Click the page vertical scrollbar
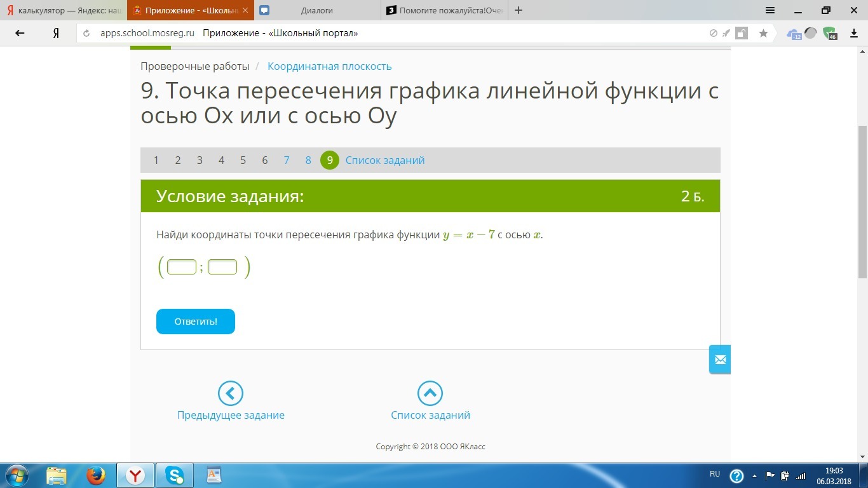Screen dimensions: 868x488 pos(862,202)
